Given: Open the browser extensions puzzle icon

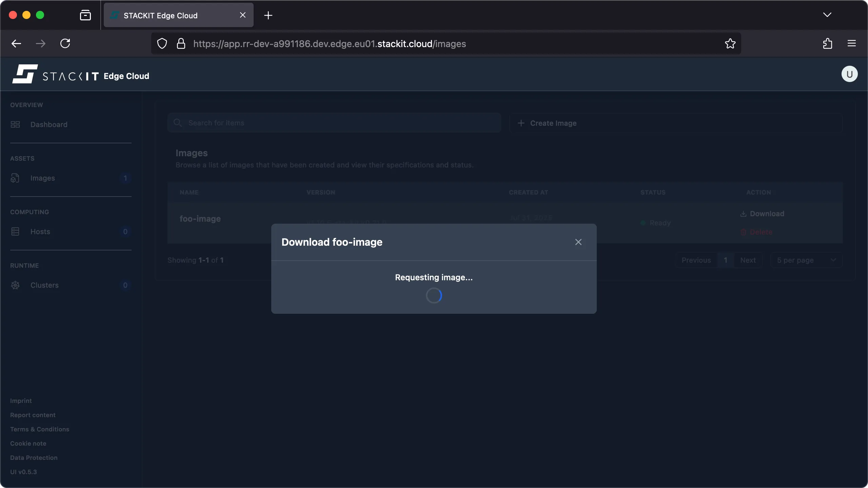Looking at the screenshot, I should [x=827, y=43].
